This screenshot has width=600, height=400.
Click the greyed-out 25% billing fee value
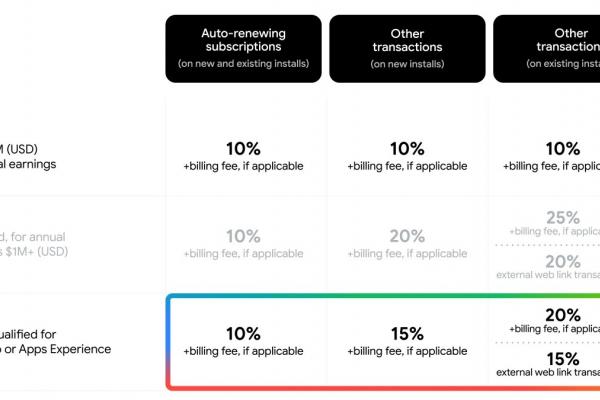tap(554, 222)
